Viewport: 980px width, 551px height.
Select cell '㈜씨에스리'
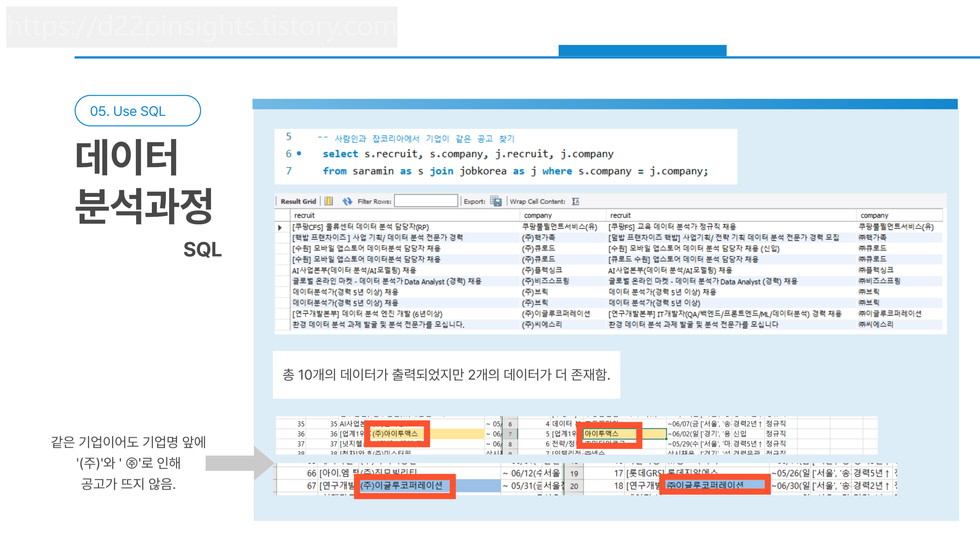(x=876, y=325)
